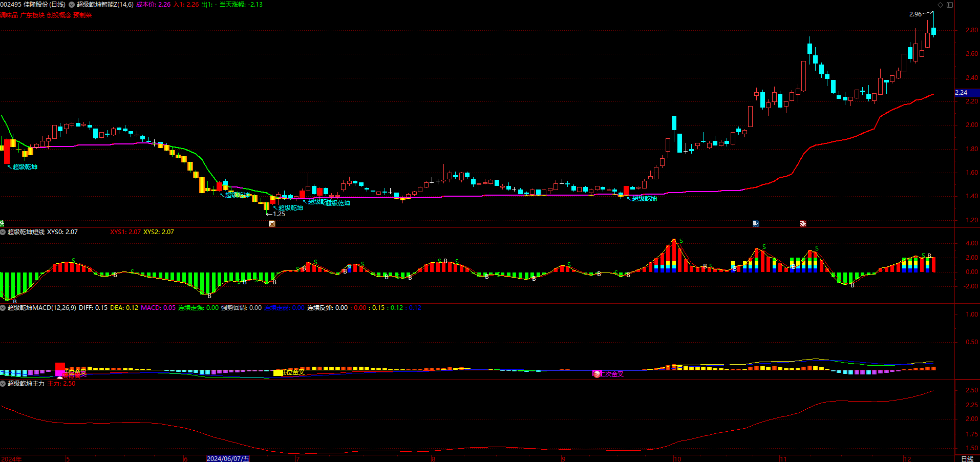Viewport: 980px width, 462px height.
Task: Click the XYS2: 2.07 value
Action: [159, 232]
